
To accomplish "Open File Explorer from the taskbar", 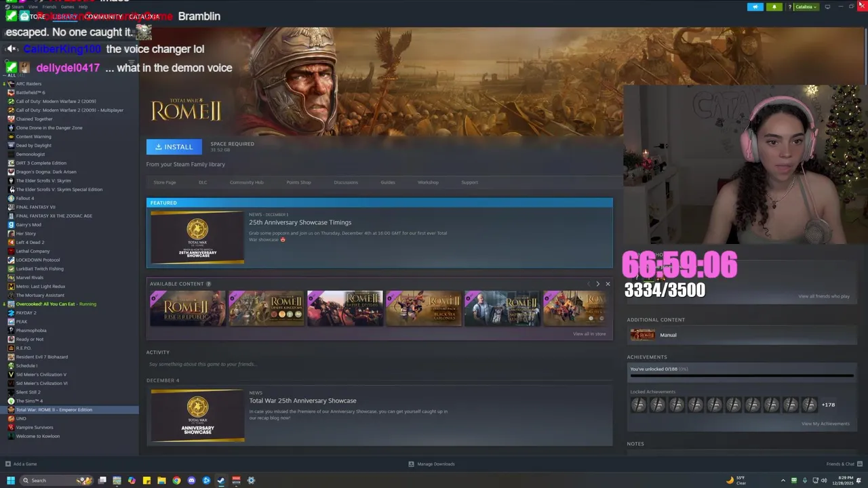I will 161,481.
